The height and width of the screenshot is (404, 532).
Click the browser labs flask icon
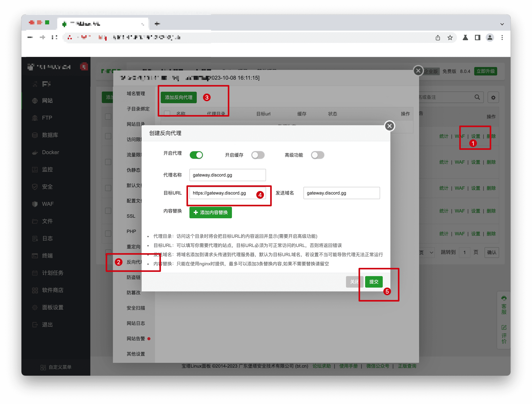tap(465, 38)
